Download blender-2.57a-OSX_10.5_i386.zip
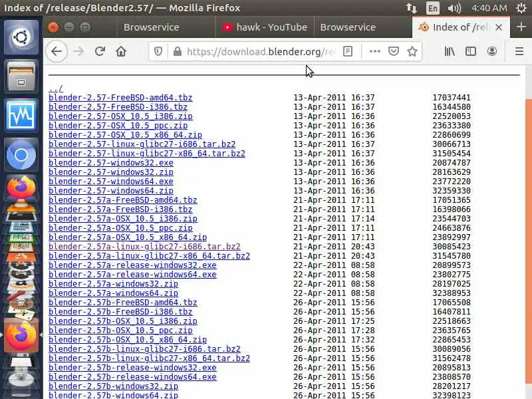532x399 pixels. pos(123,219)
